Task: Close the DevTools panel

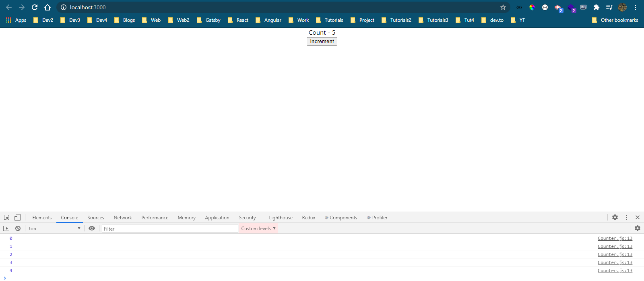Action: (638, 217)
